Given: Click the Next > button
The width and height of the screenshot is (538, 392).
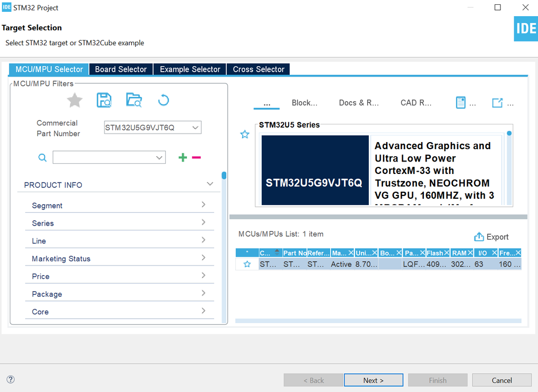Looking at the screenshot, I should point(373,380).
